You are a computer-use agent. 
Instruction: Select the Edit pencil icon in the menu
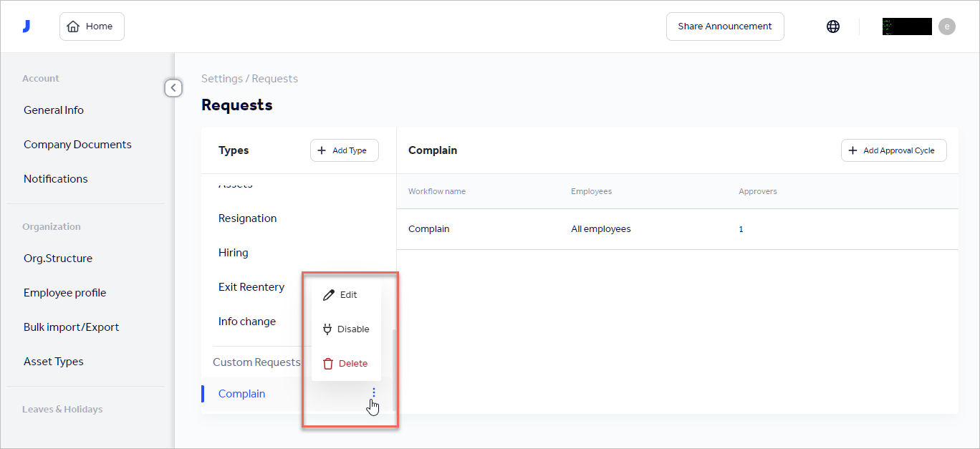tap(329, 294)
